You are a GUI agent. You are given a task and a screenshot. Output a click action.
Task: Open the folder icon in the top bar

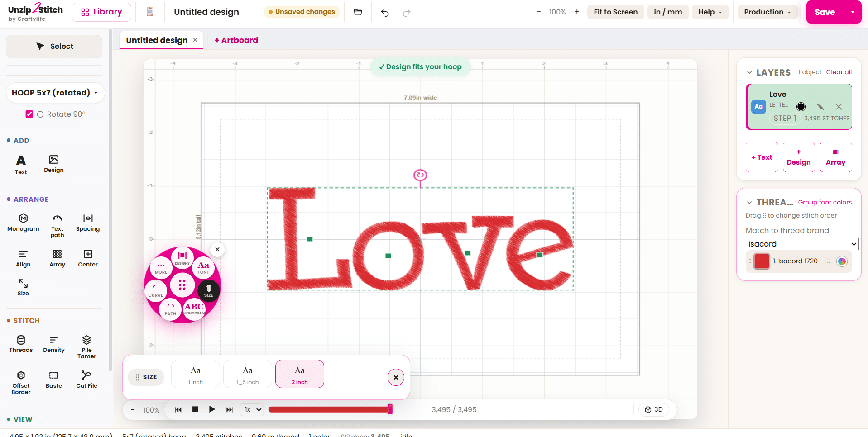click(x=358, y=12)
